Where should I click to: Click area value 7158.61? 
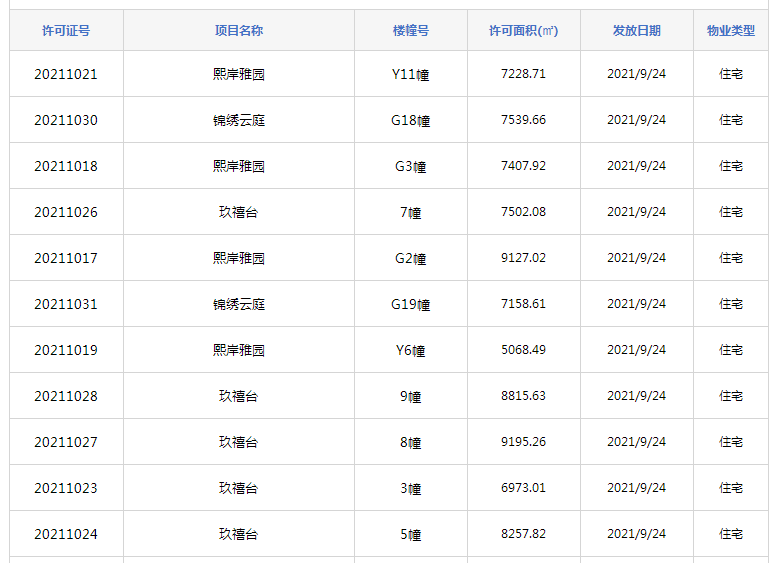523,303
